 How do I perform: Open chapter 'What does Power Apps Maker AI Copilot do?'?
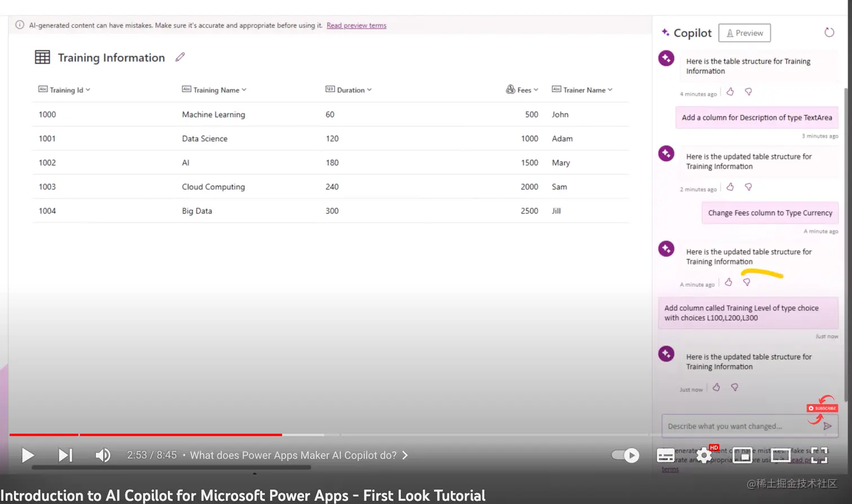[x=299, y=455]
